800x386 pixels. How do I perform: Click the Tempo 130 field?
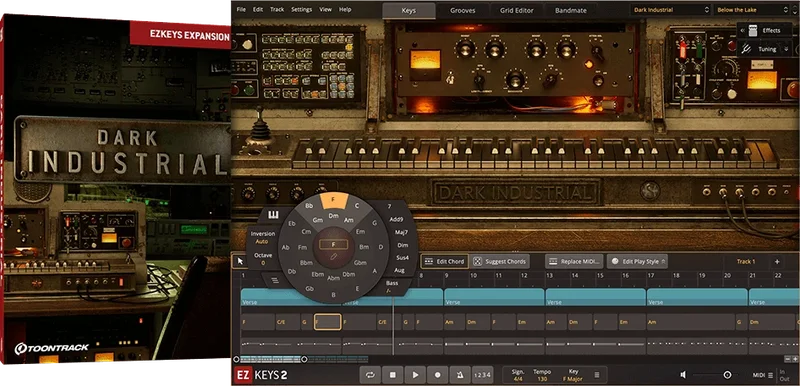[x=542, y=375]
